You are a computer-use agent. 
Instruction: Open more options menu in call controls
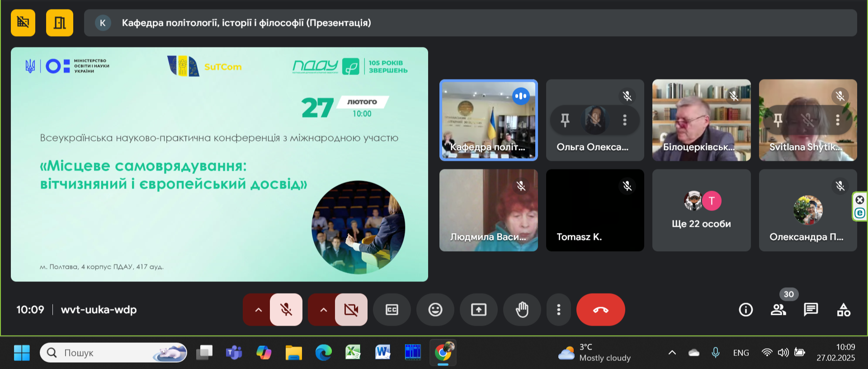click(559, 310)
